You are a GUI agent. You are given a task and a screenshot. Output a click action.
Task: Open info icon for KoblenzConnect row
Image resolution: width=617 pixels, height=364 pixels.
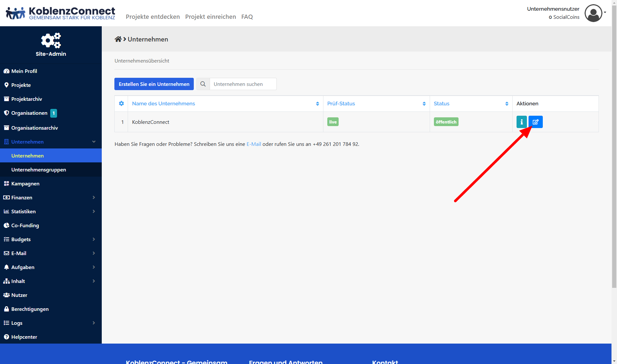pos(521,122)
